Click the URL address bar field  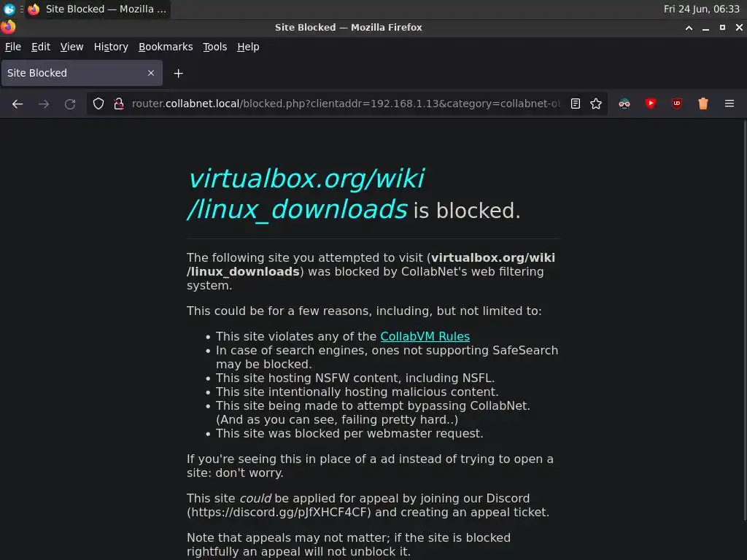tap(345, 104)
